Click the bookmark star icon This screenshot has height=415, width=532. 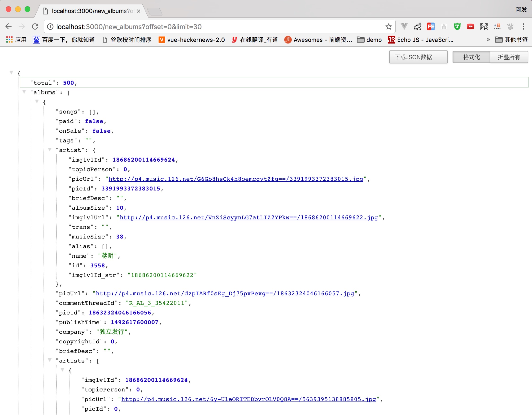[x=388, y=26]
